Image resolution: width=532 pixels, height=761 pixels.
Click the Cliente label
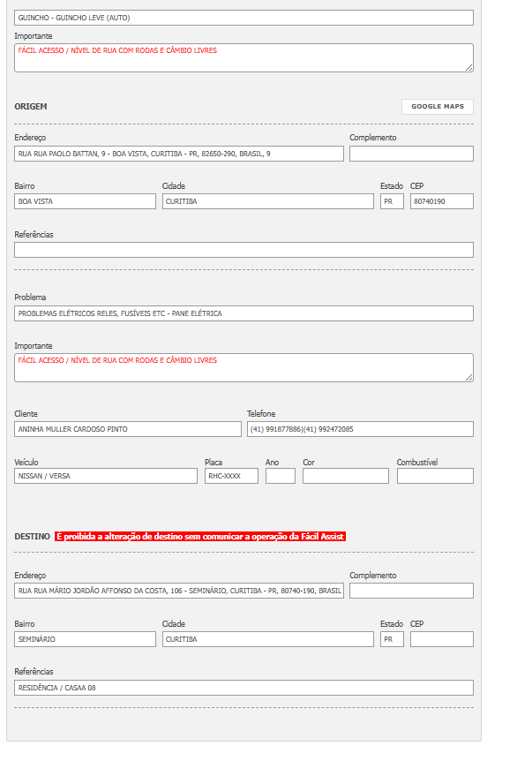[26, 413]
